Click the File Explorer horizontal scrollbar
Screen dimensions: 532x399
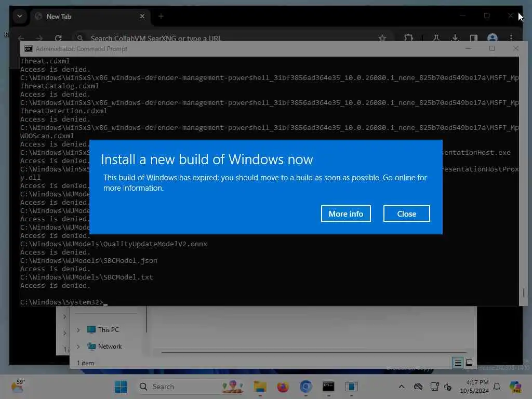coord(314,353)
